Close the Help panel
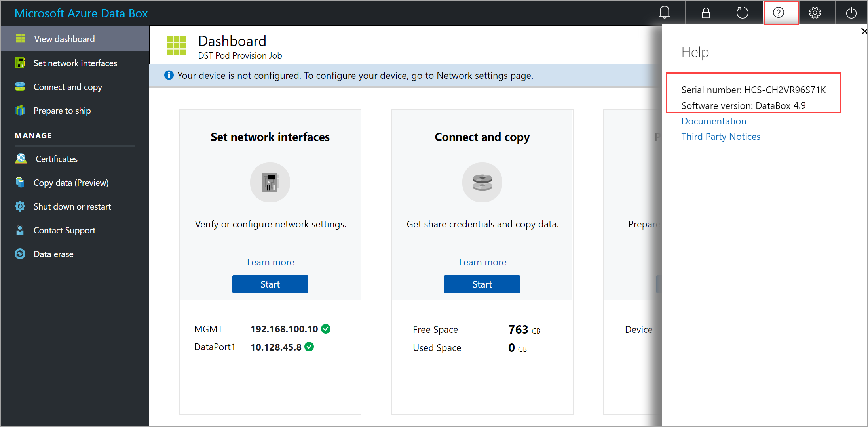This screenshot has height=427, width=868. (864, 31)
